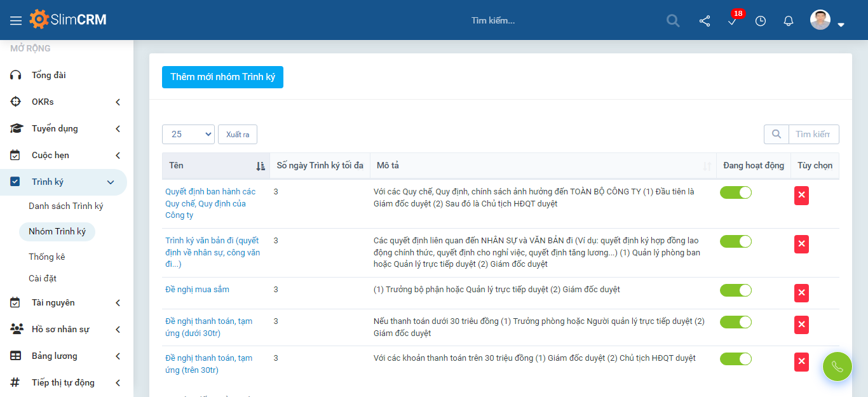Image resolution: width=868 pixels, height=397 pixels.
Task: Open Danh sách Trình ký submenu item
Action: tap(65, 206)
